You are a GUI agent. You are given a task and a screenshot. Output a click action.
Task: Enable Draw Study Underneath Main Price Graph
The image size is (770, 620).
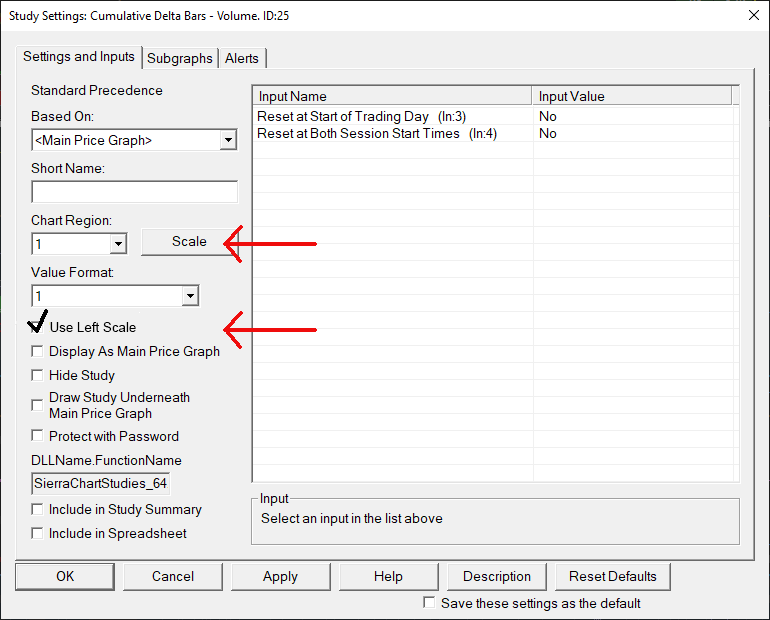coord(37,405)
